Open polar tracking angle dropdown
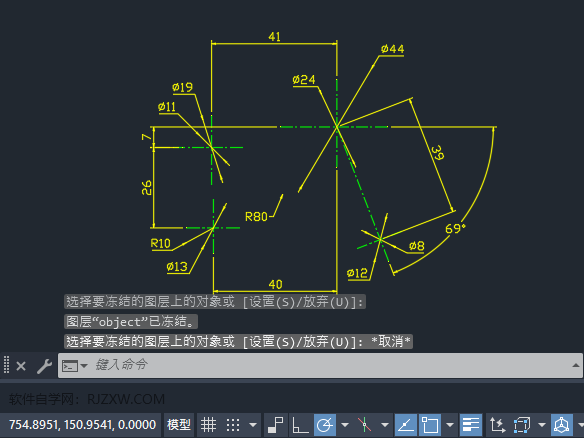The width and height of the screenshot is (584, 438). [345, 425]
